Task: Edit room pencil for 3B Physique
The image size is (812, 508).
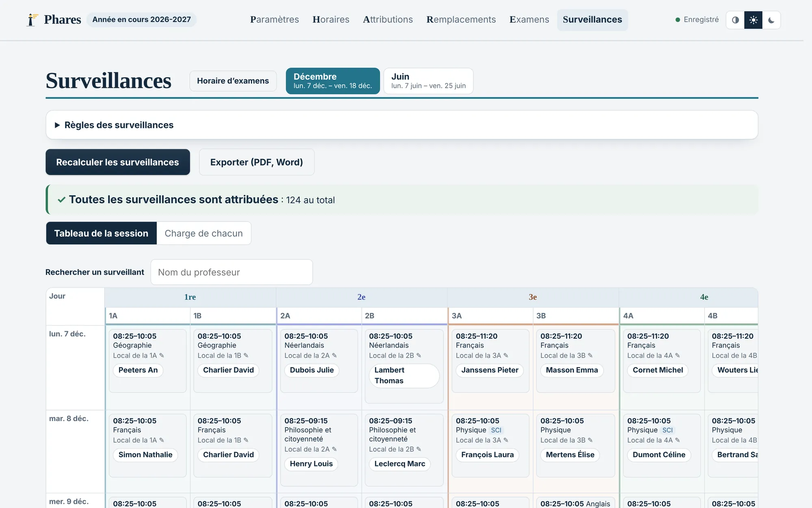Action: 590,440
